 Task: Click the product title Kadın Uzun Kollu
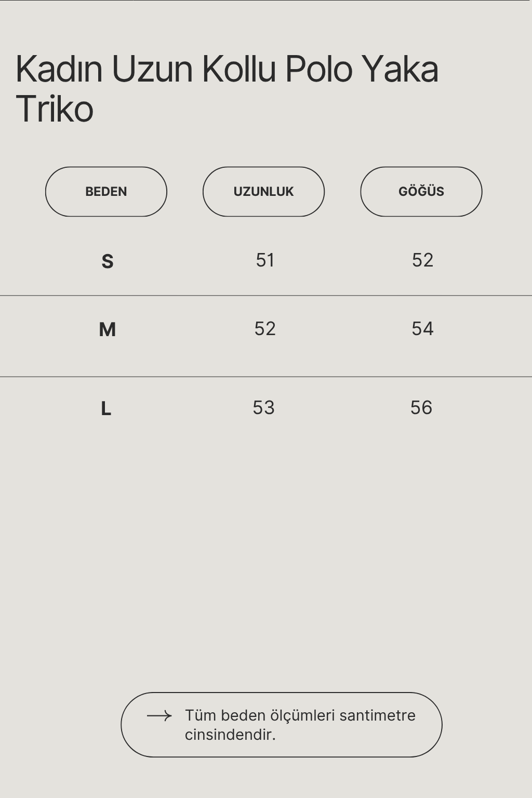tap(146, 69)
